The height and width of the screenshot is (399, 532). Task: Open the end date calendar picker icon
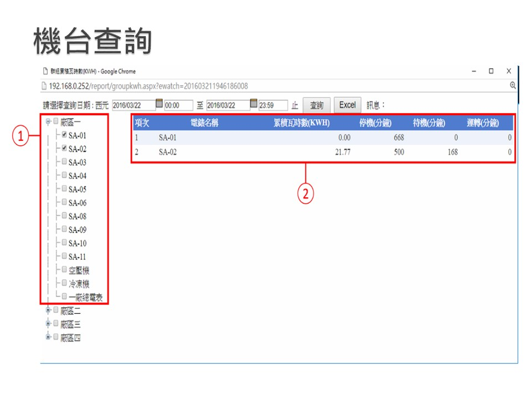pyautogui.click(x=254, y=104)
